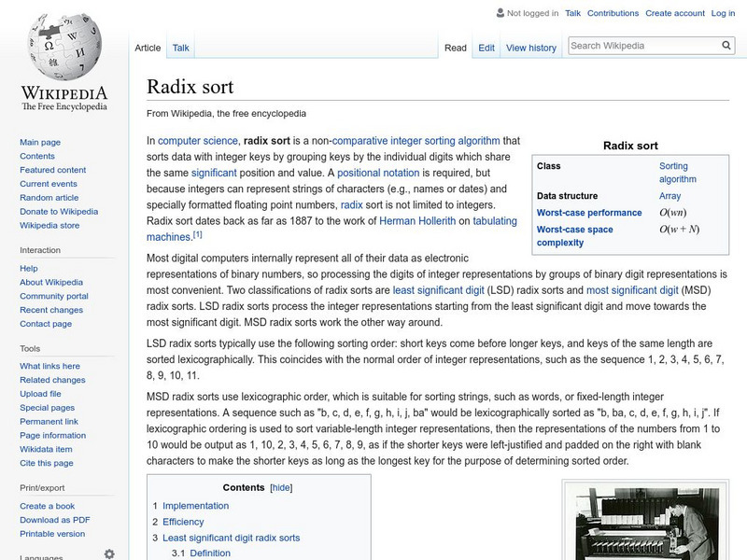Click Download as PDF in sidebar
The image size is (747, 560).
point(54,519)
